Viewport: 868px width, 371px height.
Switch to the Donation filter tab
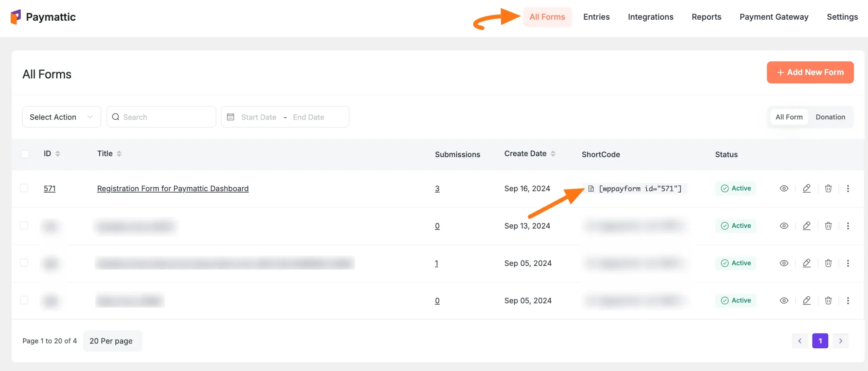[x=830, y=117]
